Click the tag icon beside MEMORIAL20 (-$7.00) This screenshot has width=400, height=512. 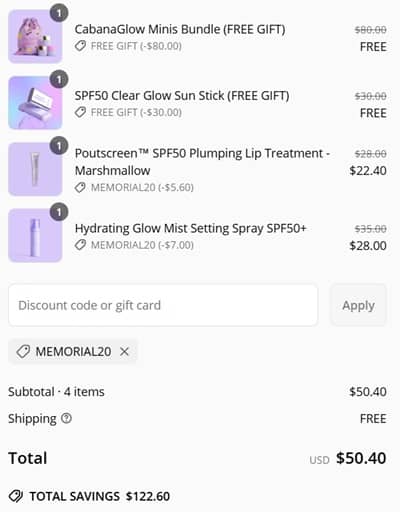(x=80, y=245)
